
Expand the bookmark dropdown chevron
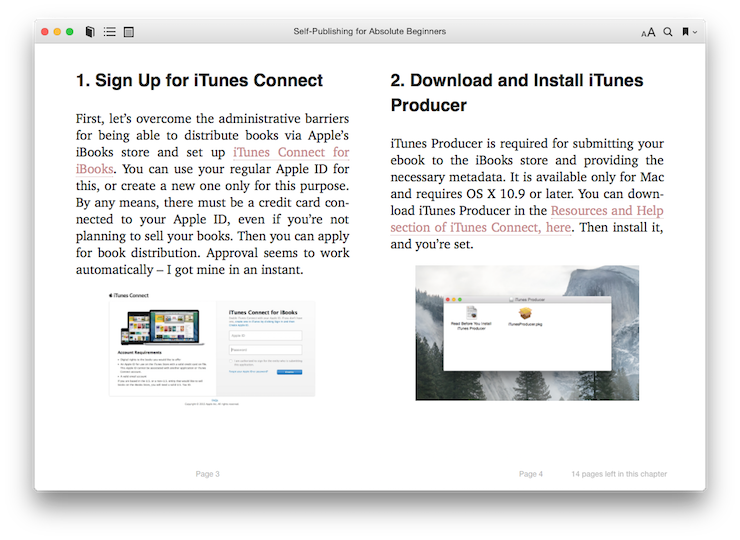(695, 32)
